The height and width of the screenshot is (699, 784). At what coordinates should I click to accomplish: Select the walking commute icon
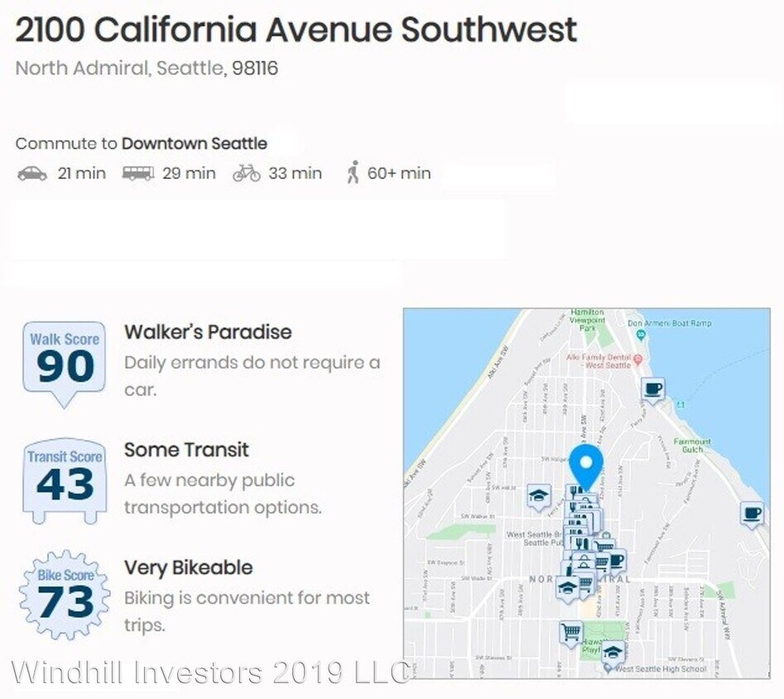tap(353, 173)
